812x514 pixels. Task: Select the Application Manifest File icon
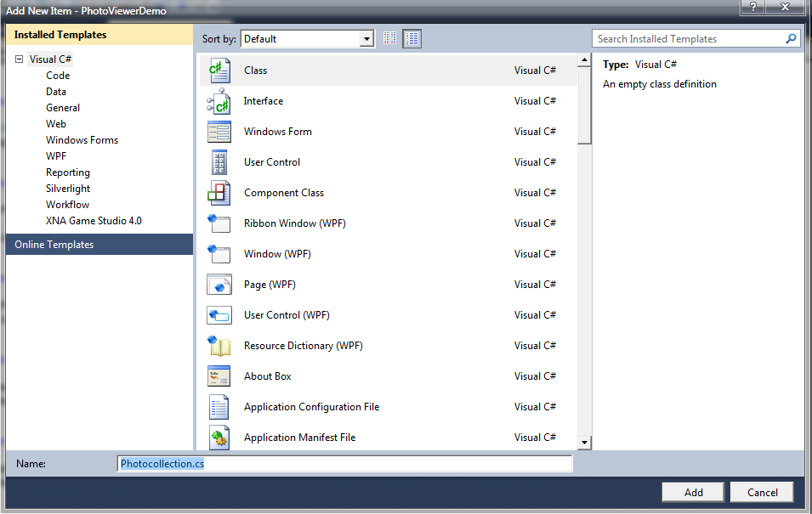click(x=219, y=438)
